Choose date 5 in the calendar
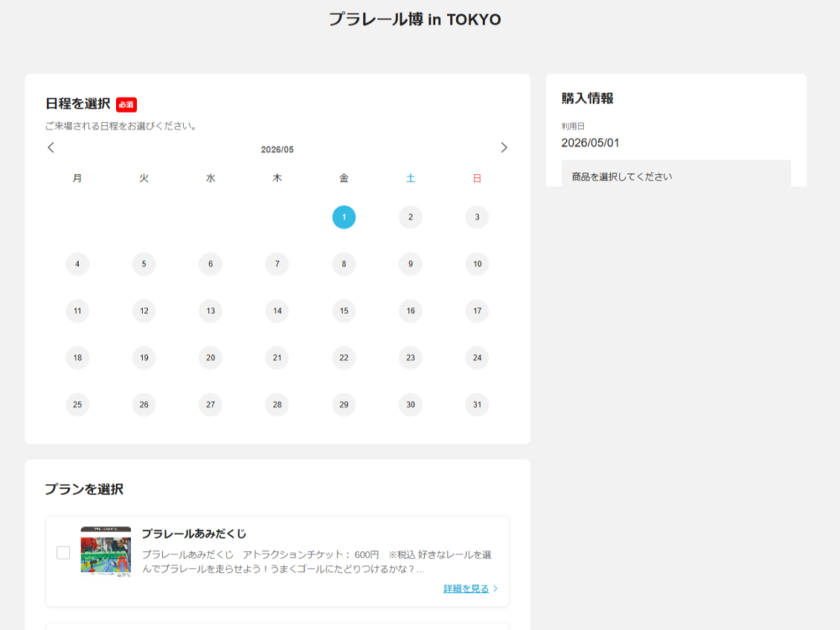Viewport: 840px width, 630px height. click(x=144, y=264)
